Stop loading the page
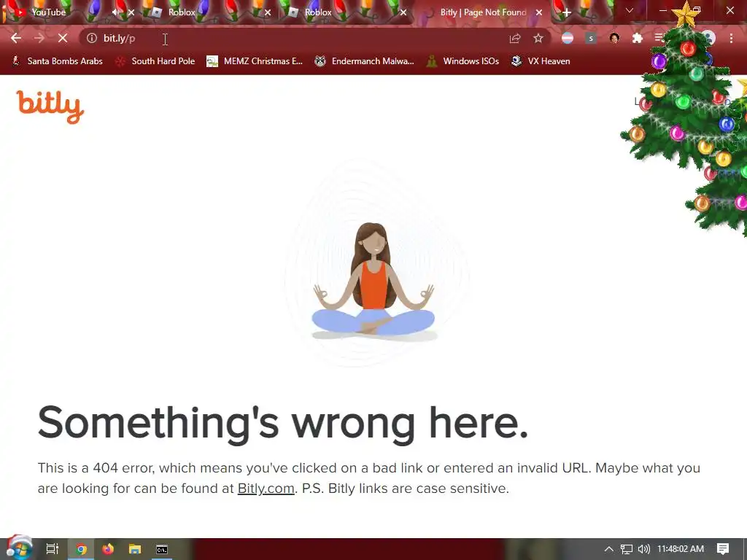The image size is (747, 560). coord(63,38)
